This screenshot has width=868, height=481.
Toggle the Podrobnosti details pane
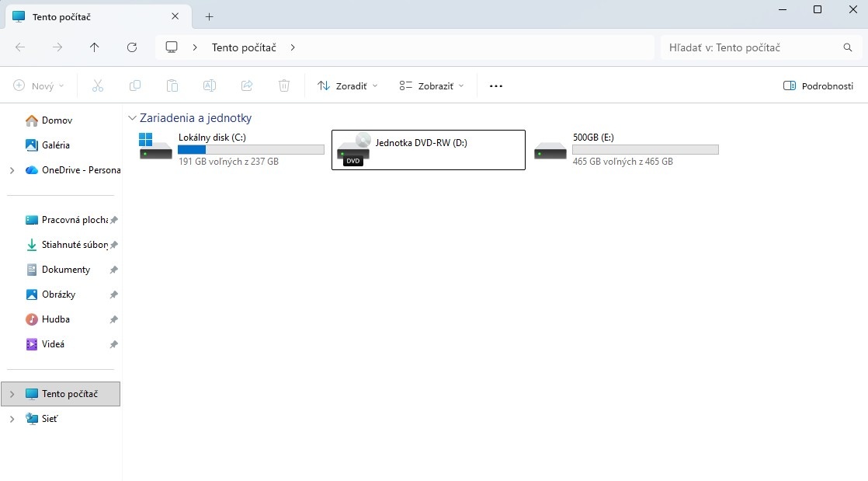pyautogui.click(x=818, y=86)
